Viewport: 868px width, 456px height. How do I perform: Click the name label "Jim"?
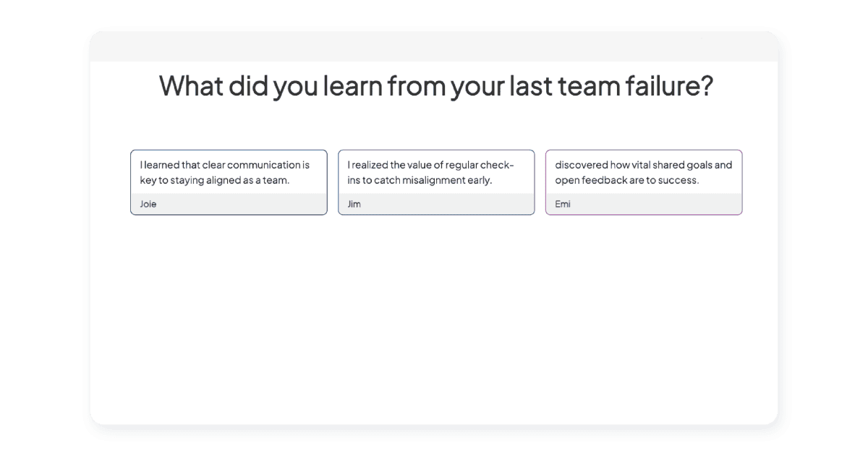pyautogui.click(x=354, y=204)
